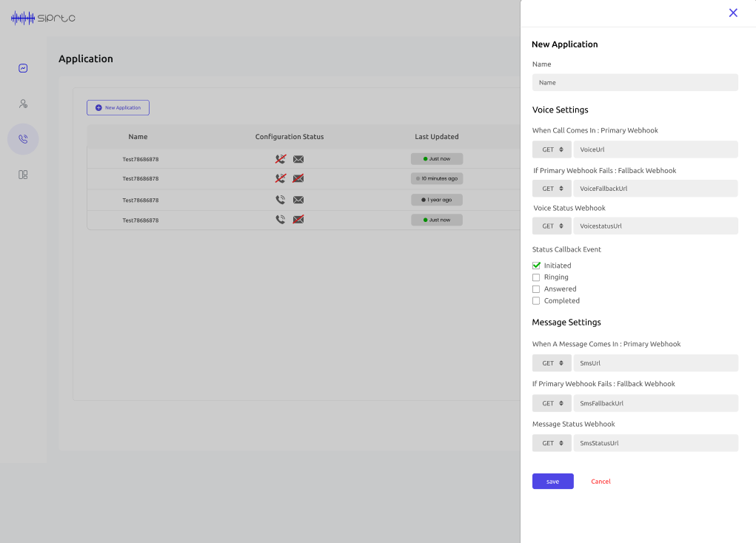Viewport: 756px width, 543px height.
Task: Click the crossed phone icon on first row
Action: [280, 158]
